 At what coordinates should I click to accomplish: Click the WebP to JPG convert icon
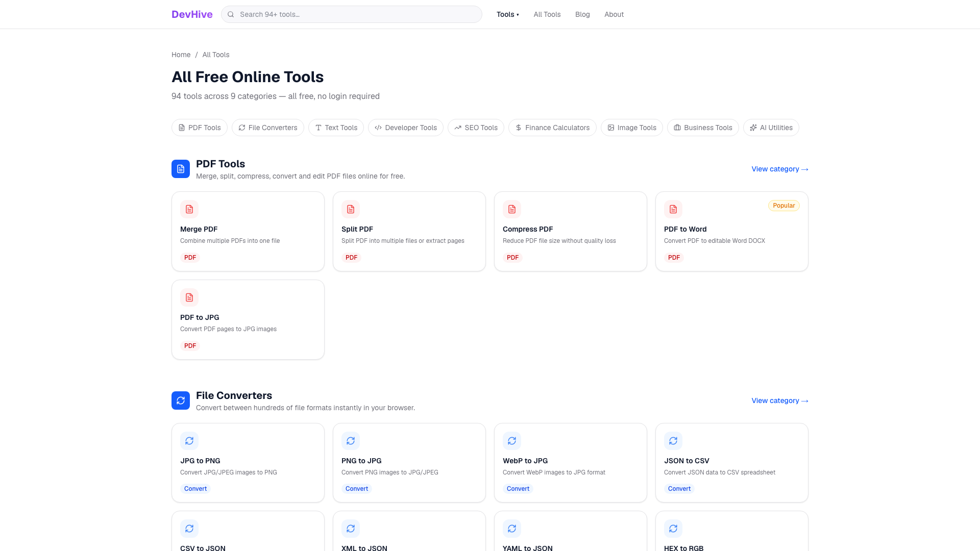(x=512, y=441)
